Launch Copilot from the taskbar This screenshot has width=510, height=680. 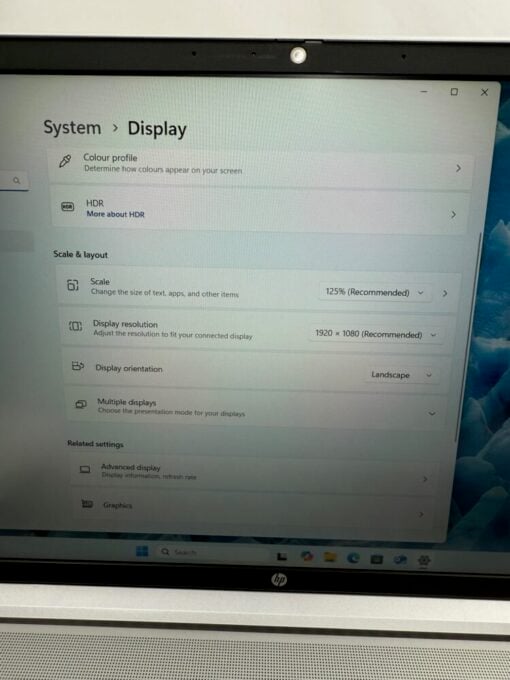click(x=307, y=556)
